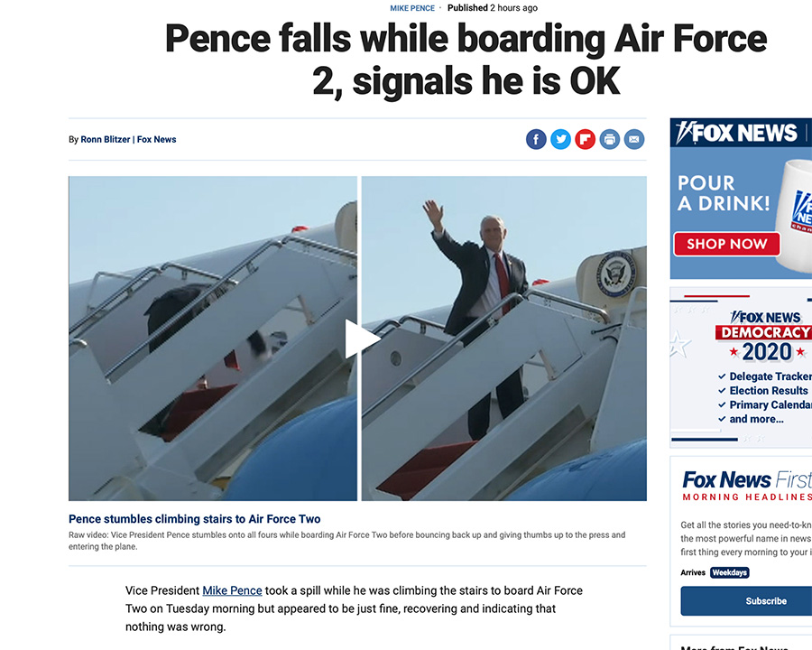Share article on Twitter icon

(x=560, y=139)
